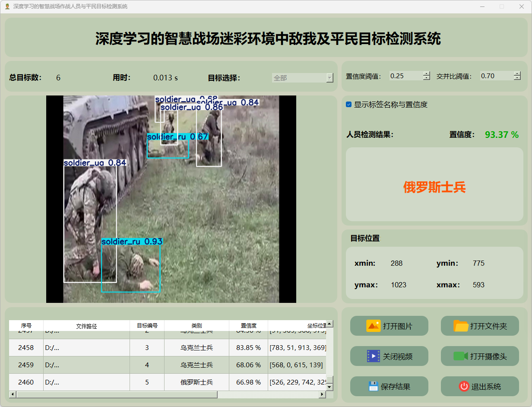Select results row number 2458
The image size is (532, 407).
[x=26, y=347]
